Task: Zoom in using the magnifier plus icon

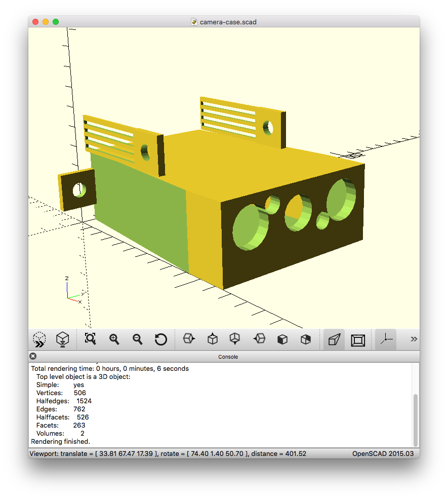Action: click(x=114, y=339)
